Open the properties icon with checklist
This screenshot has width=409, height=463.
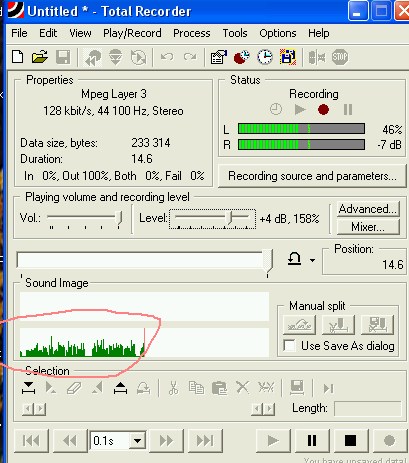click(x=219, y=57)
